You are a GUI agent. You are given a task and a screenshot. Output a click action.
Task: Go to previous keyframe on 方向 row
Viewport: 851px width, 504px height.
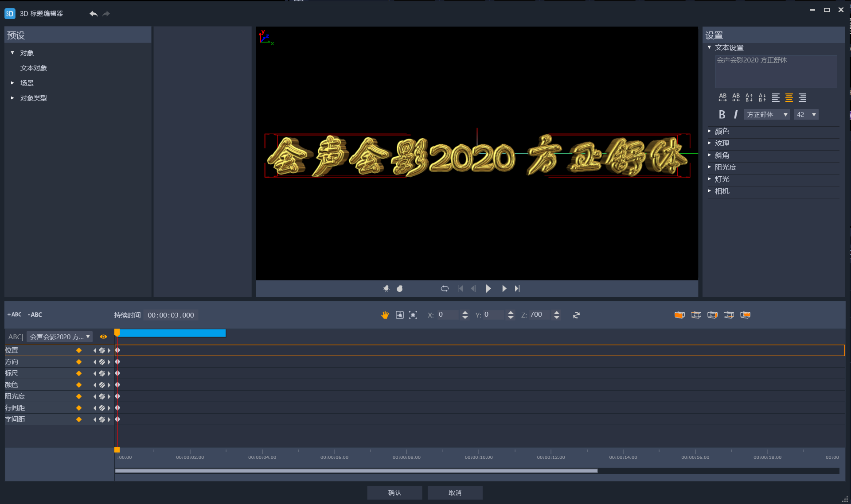(95, 362)
